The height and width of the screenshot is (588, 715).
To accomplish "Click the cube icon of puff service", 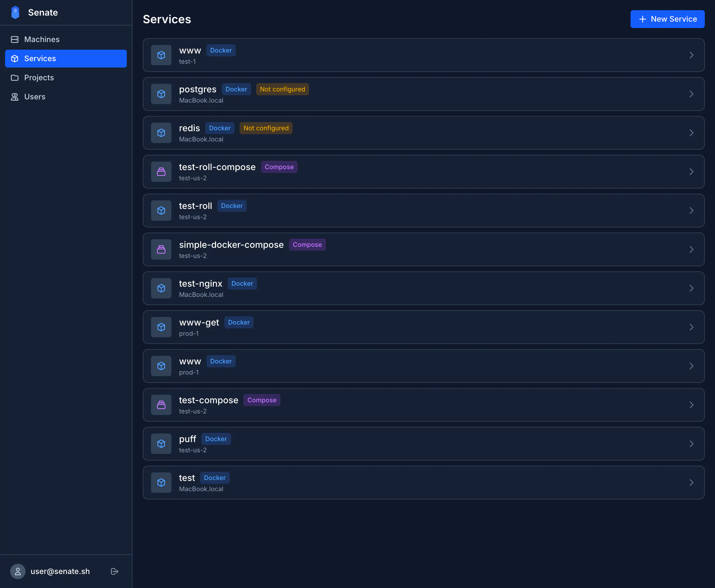I will coord(161,443).
